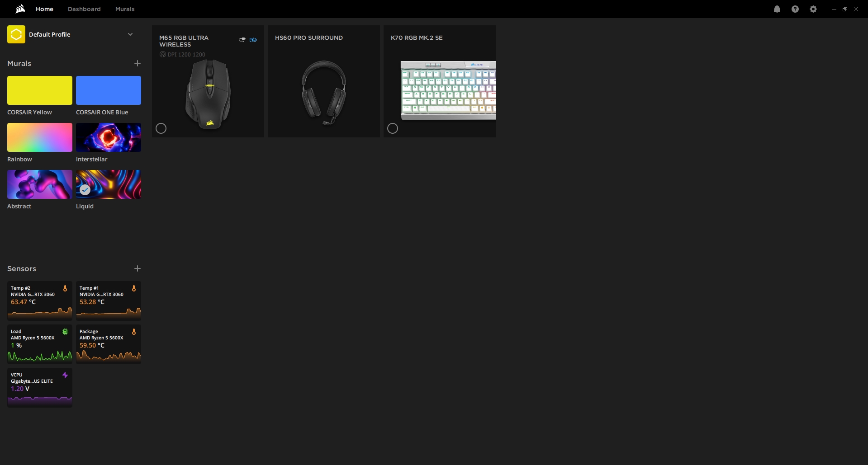Click the CPU chip icon on Load sensor
This screenshot has height=465, width=868.
click(65, 332)
